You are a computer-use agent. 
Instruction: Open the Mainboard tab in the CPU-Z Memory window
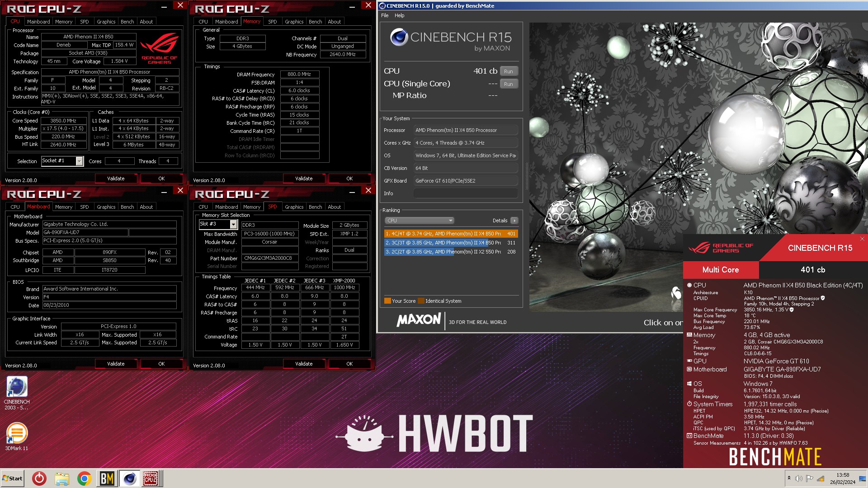pos(226,22)
